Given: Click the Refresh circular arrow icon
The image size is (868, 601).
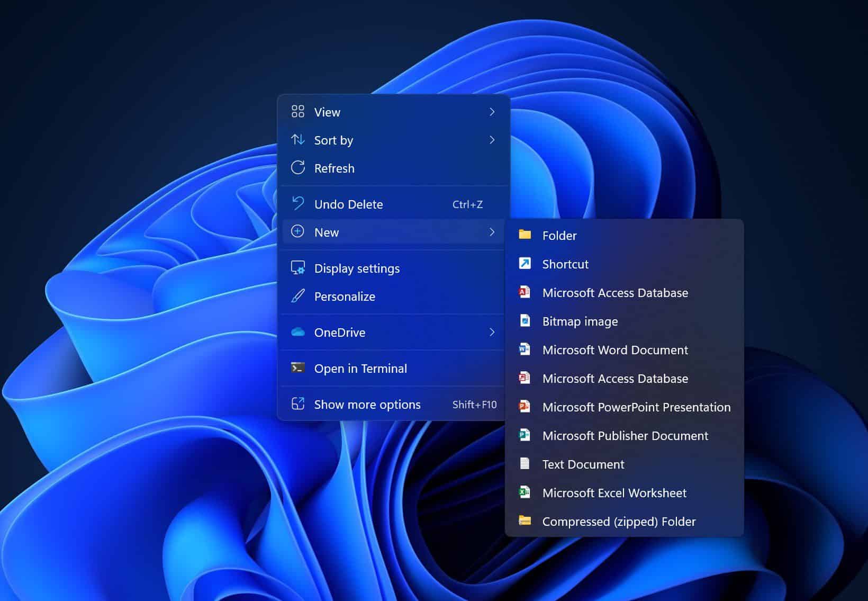Looking at the screenshot, I should pyautogui.click(x=298, y=168).
